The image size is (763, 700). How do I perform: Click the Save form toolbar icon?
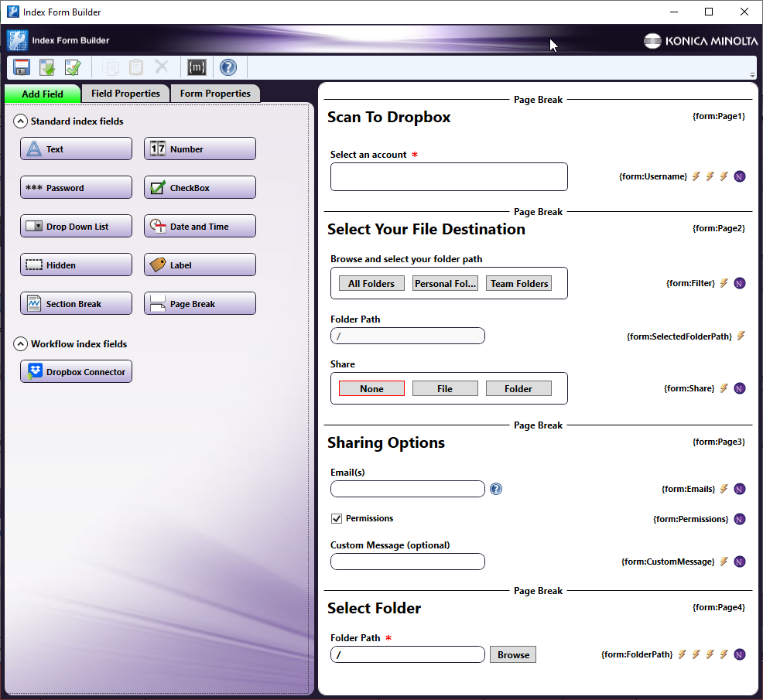(x=22, y=67)
